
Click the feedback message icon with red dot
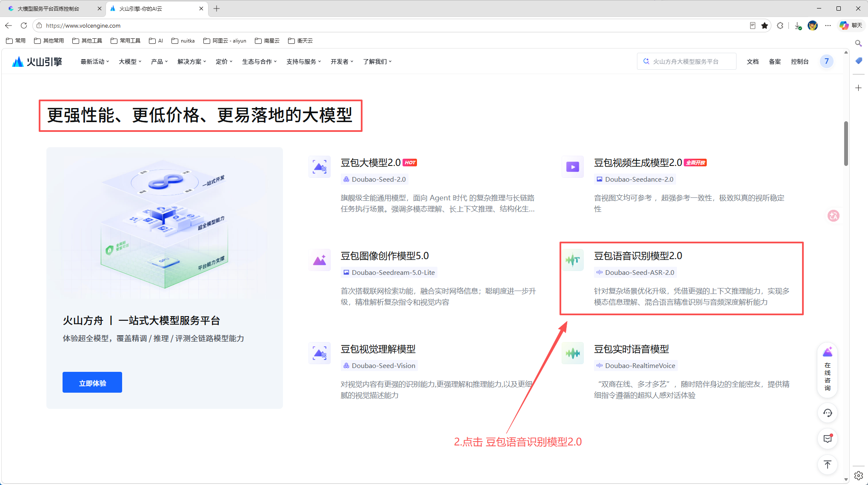pyautogui.click(x=828, y=439)
